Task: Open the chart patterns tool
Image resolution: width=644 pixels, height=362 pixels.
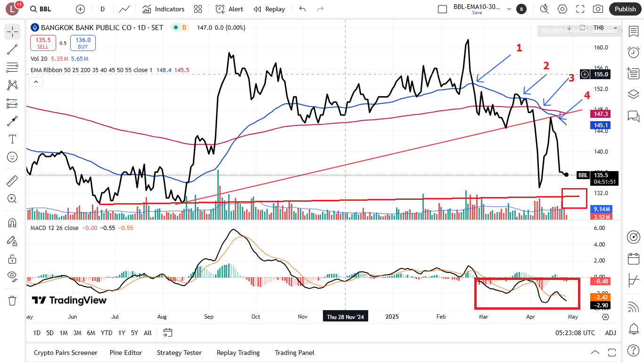Action: click(12, 85)
